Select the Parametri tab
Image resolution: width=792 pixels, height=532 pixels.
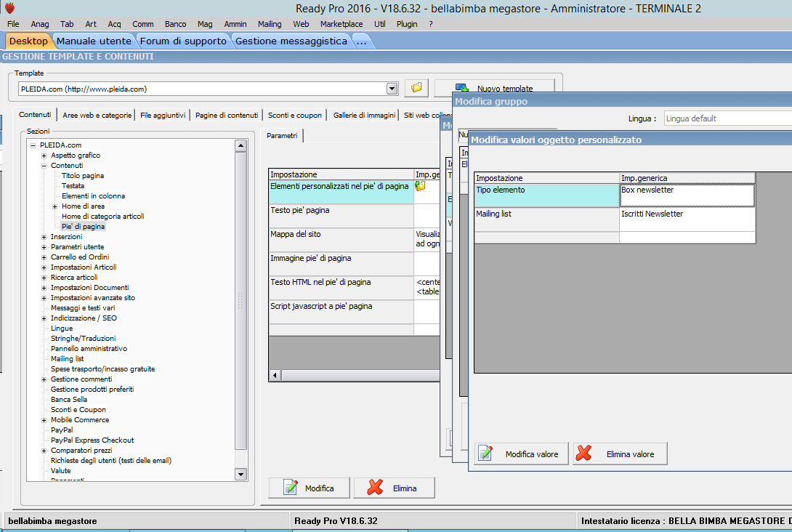(282, 135)
